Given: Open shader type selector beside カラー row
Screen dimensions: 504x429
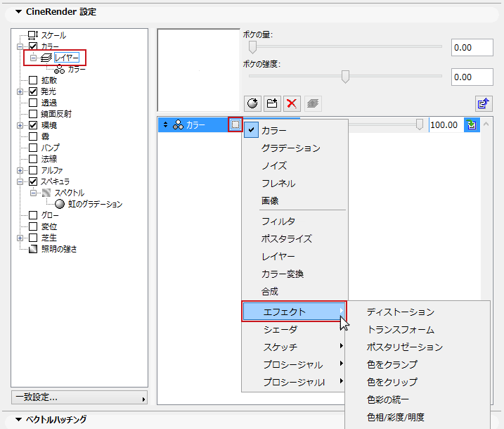Looking at the screenshot, I should click(235, 124).
